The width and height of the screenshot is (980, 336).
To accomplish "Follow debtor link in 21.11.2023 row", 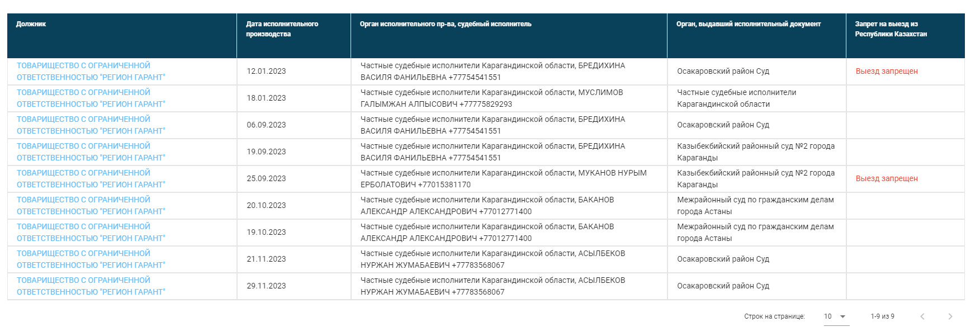I will pyautogui.click(x=91, y=259).
